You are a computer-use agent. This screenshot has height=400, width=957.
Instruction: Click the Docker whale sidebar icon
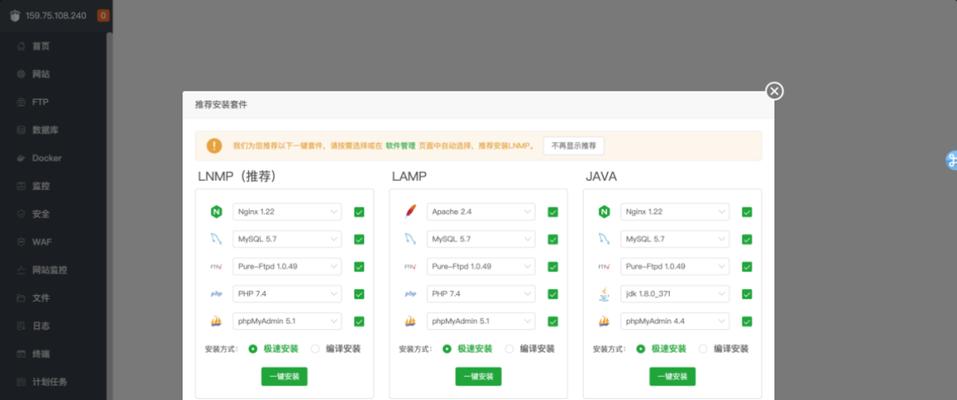point(21,158)
